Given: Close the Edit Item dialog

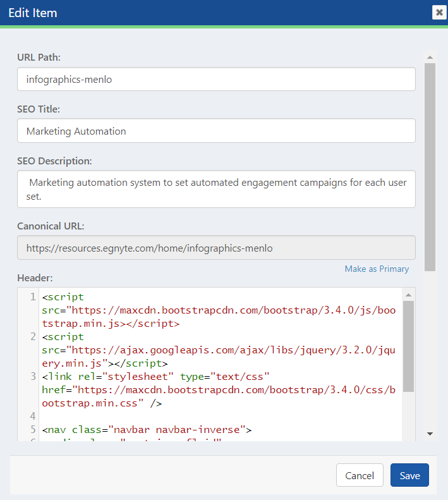Looking at the screenshot, I should [x=439, y=13].
